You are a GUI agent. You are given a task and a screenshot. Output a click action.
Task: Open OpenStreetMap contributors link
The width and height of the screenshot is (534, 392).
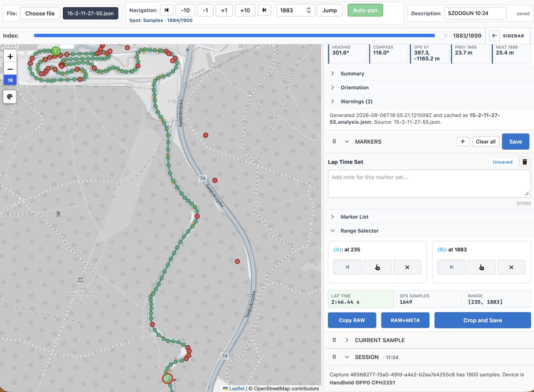click(283, 388)
